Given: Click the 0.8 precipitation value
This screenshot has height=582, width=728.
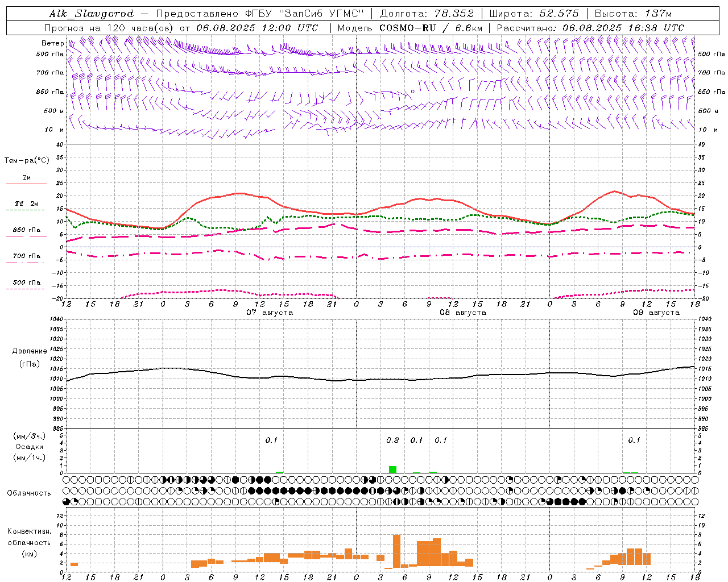Looking at the screenshot, I should pyautogui.click(x=392, y=440).
